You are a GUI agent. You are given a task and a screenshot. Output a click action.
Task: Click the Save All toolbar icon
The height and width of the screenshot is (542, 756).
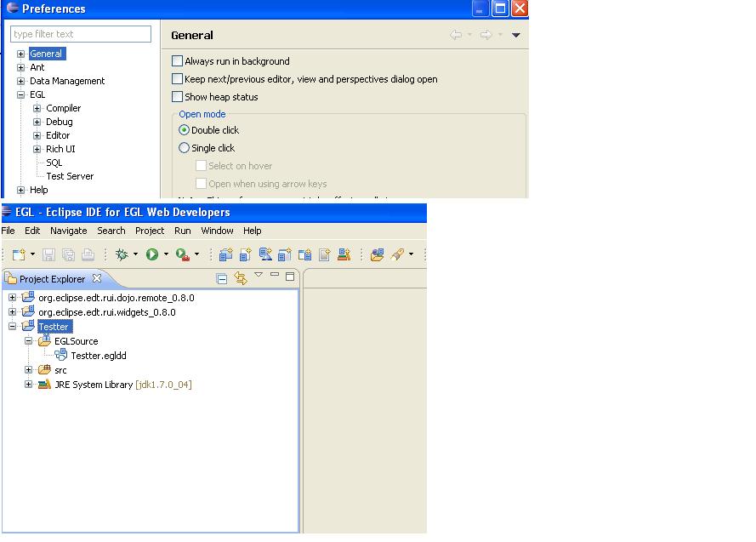click(x=68, y=254)
